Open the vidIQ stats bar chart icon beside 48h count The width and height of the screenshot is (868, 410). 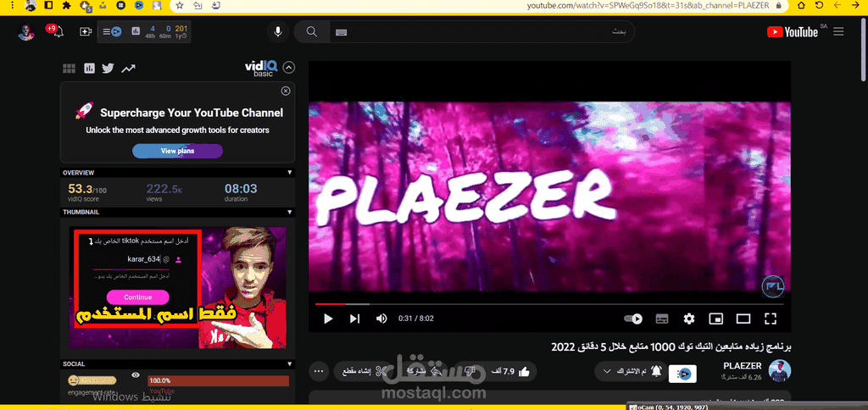coord(136,31)
